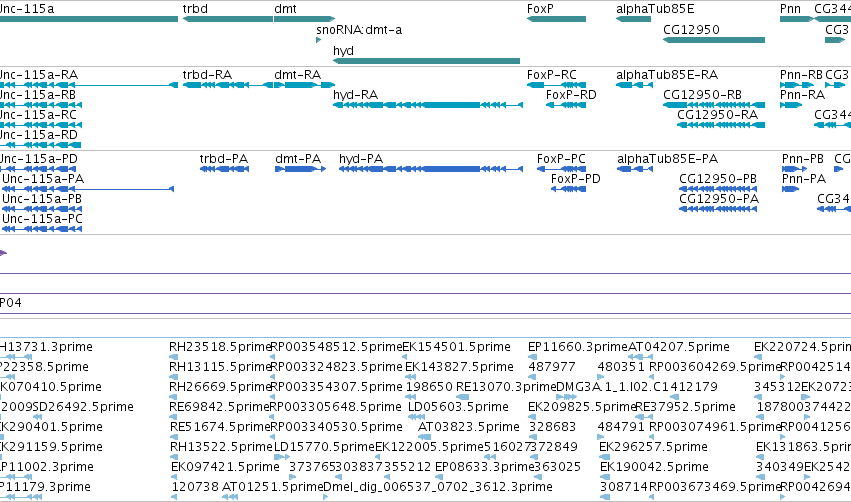The image size is (851, 502).
Task: Select the Unc-115a-PC protein label
Action: point(42,219)
